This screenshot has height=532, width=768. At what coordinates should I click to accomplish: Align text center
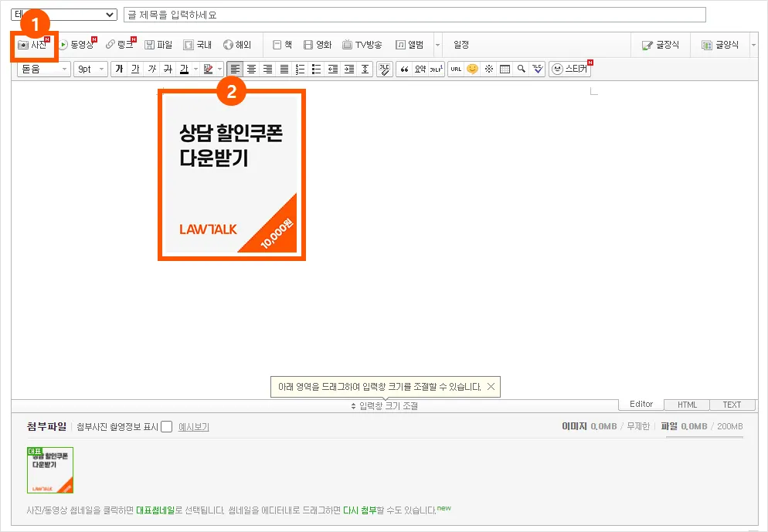[251, 69]
